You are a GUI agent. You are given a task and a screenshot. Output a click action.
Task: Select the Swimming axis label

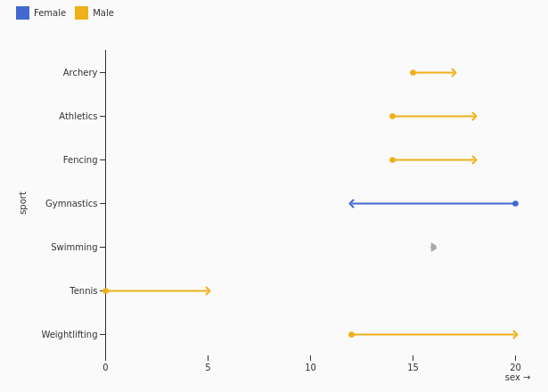74,248
